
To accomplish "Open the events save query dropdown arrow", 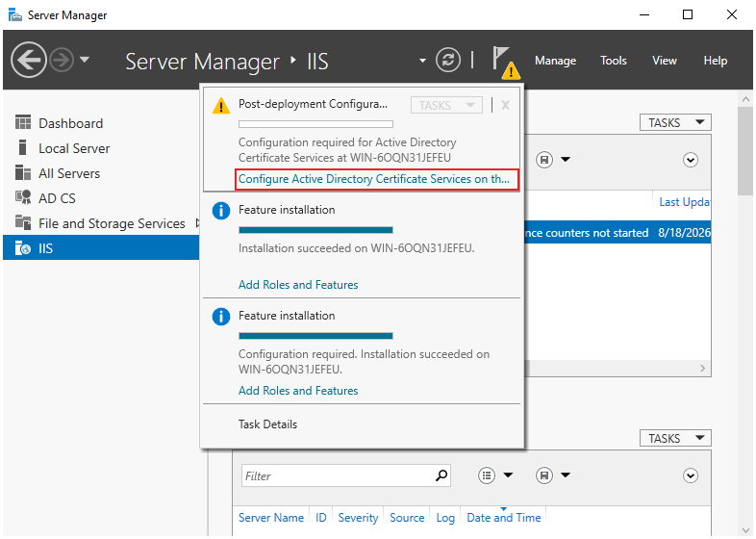I will 566,475.
